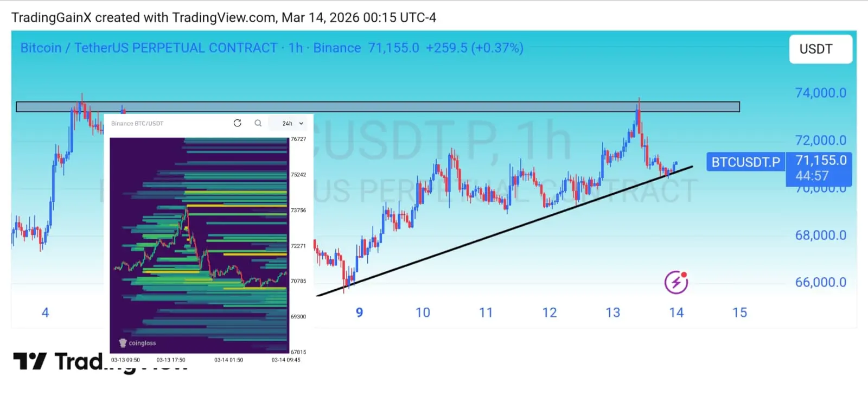
Task: Click the Binance exchange name in the chart header
Action: pyautogui.click(x=337, y=48)
